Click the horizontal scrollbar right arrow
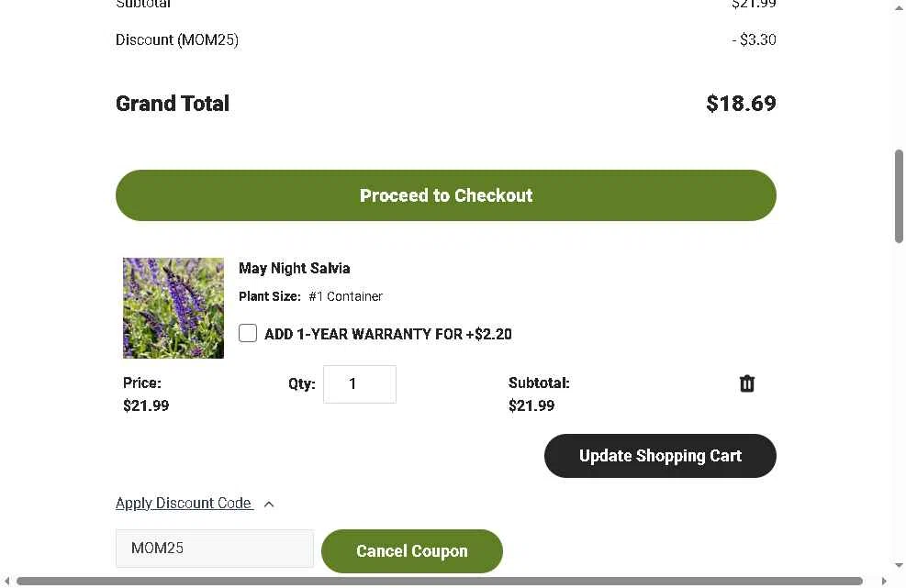906x588 pixels. pos(883,581)
